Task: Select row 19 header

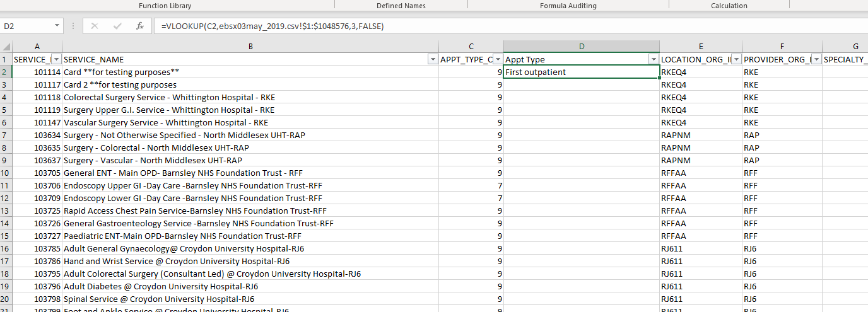Action: pyautogui.click(x=6, y=286)
